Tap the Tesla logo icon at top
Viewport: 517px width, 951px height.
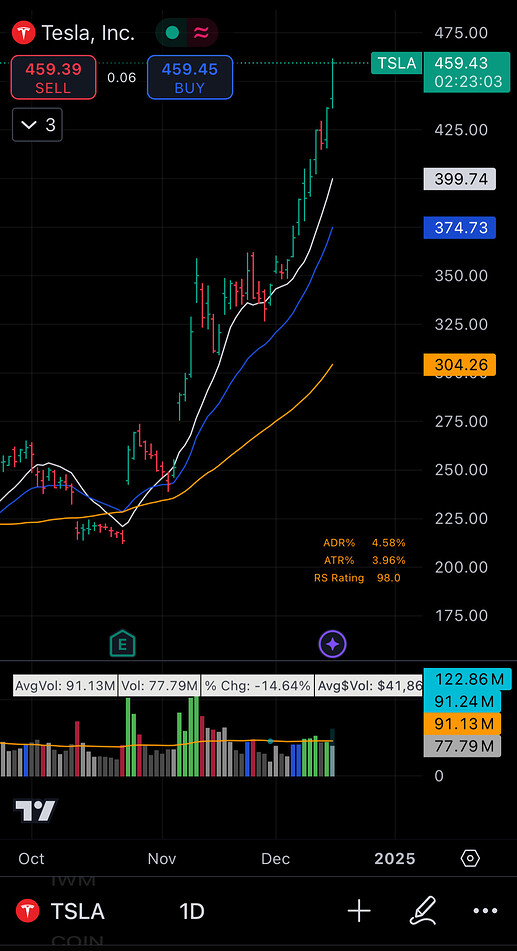25,33
